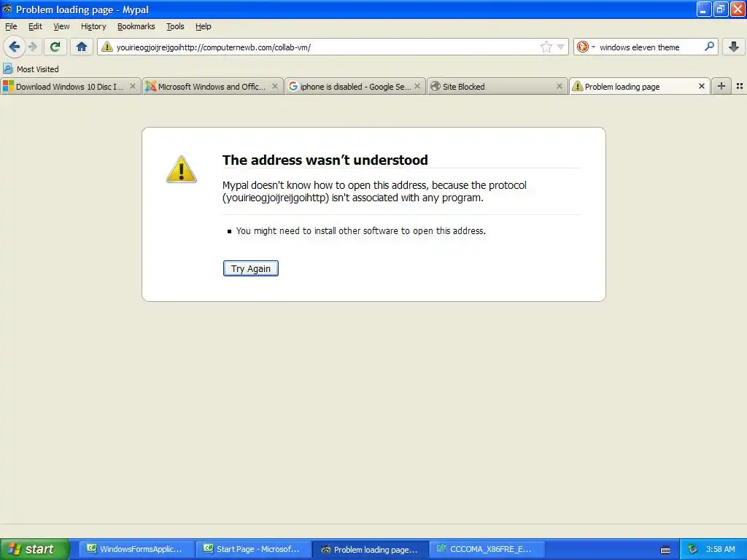The height and width of the screenshot is (560, 747).
Task: Go back with the back arrow button
Action: coord(15,47)
